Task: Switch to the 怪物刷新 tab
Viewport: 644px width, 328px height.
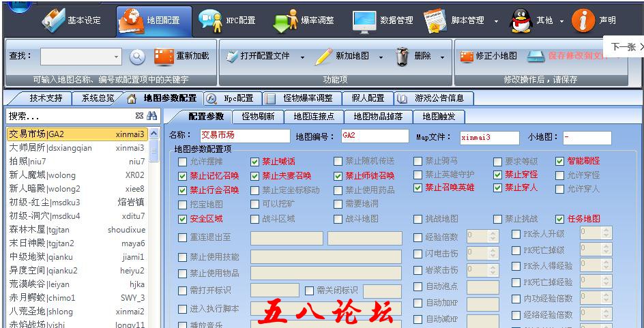Action: pos(258,117)
